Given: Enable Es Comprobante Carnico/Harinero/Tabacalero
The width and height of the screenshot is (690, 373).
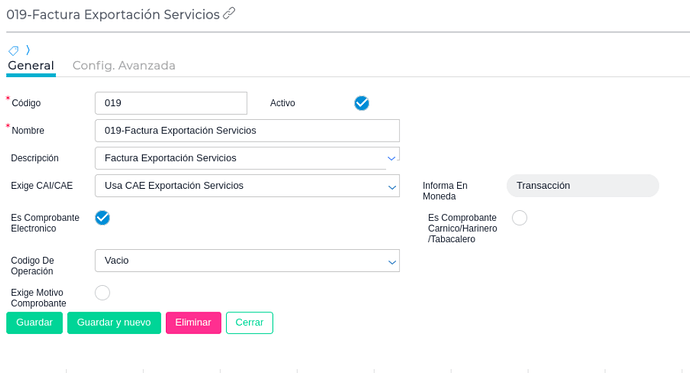Looking at the screenshot, I should click(520, 218).
